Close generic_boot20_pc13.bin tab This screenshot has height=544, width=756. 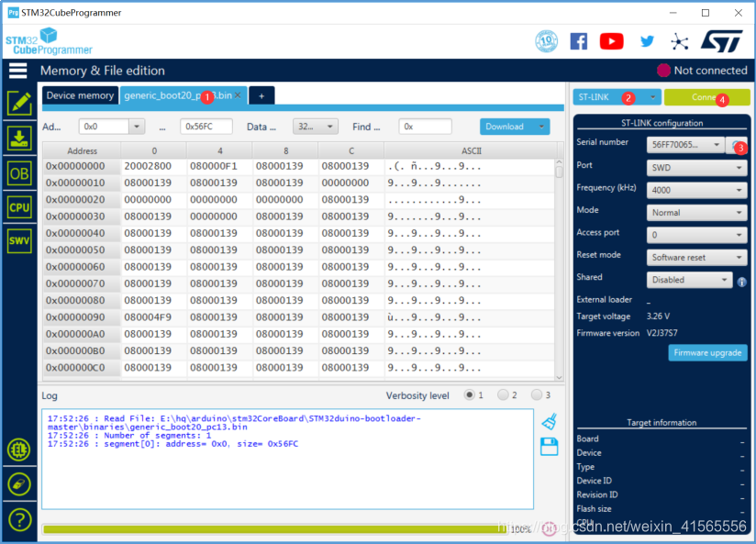point(238,95)
